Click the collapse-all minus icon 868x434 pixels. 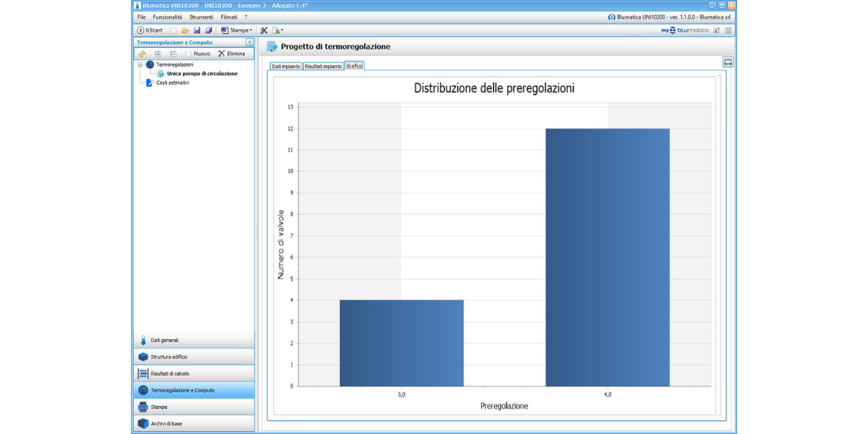pos(173,54)
